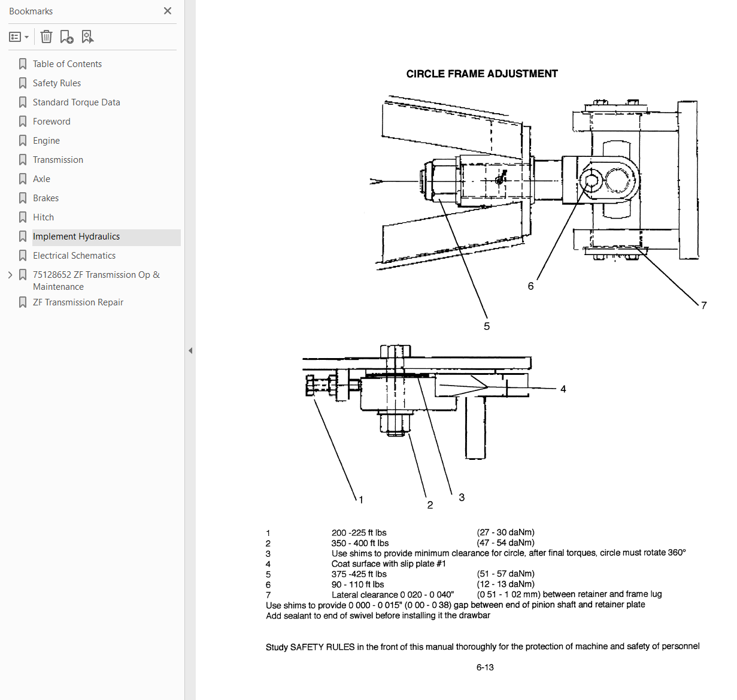
Task: Go to ZF Transmission Repair bookmark
Action: [78, 302]
